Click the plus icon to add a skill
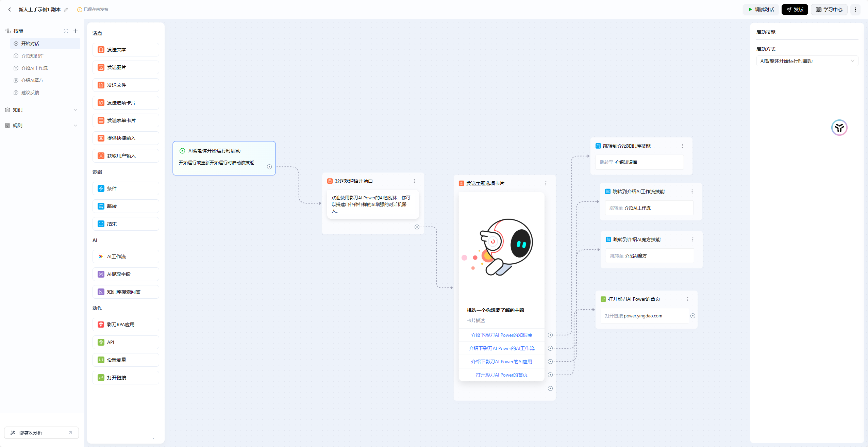Screen dimensions: 868x447 [76, 31]
